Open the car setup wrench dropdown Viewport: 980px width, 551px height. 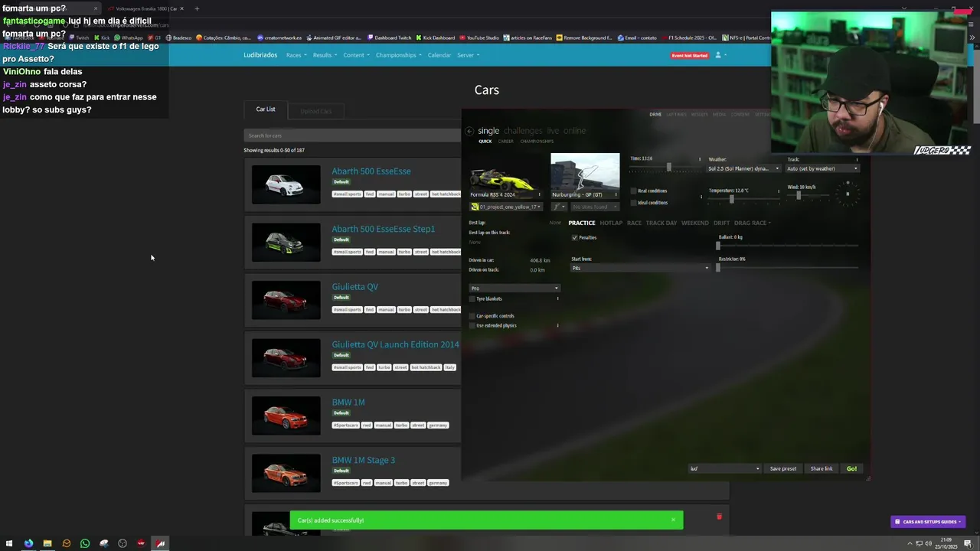pyautogui.click(x=559, y=207)
